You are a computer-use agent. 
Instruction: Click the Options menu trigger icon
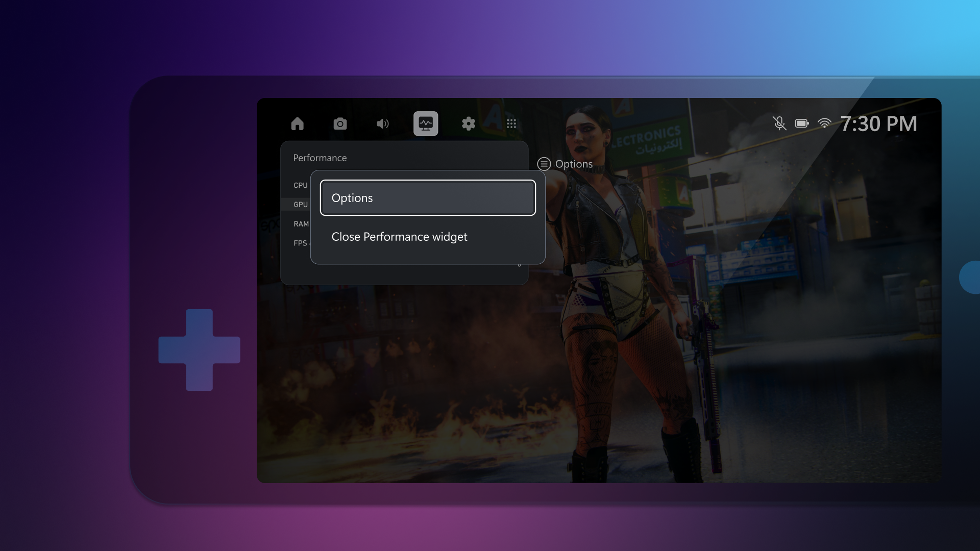coord(544,163)
